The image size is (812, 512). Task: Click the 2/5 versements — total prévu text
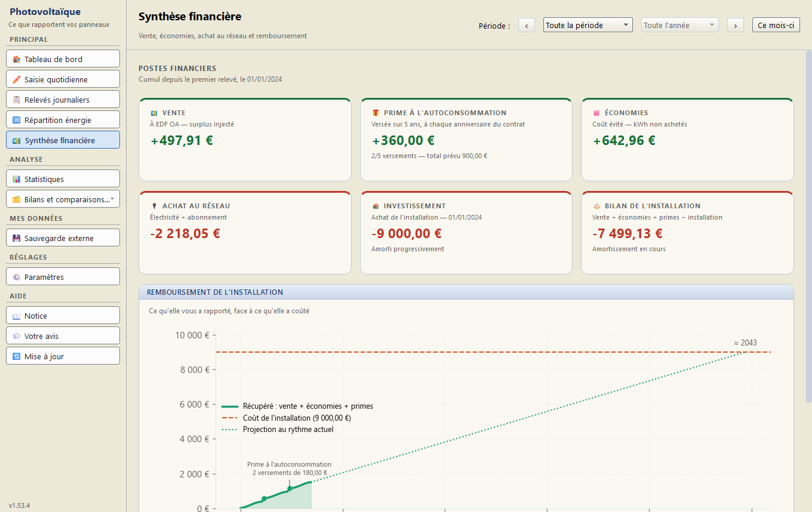[x=429, y=156]
